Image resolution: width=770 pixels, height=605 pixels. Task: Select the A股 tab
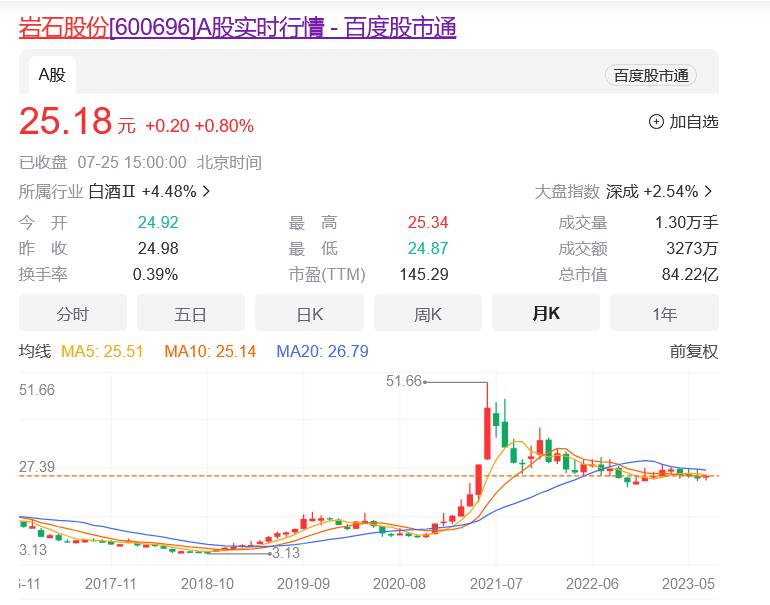click(x=52, y=75)
